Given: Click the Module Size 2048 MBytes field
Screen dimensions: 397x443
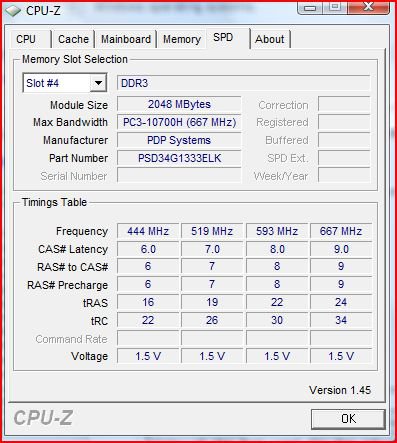Looking at the screenshot, I should coord(179,104).
